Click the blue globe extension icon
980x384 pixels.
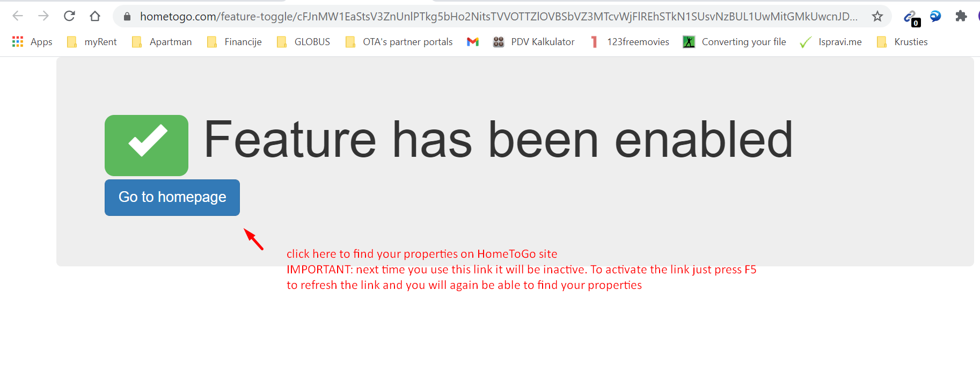935,16
